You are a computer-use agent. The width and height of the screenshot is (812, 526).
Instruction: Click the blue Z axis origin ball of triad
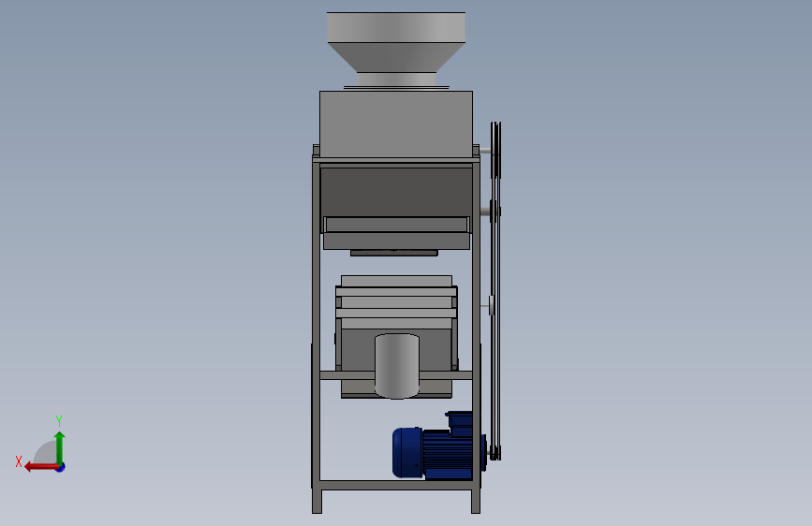[61, 467]
